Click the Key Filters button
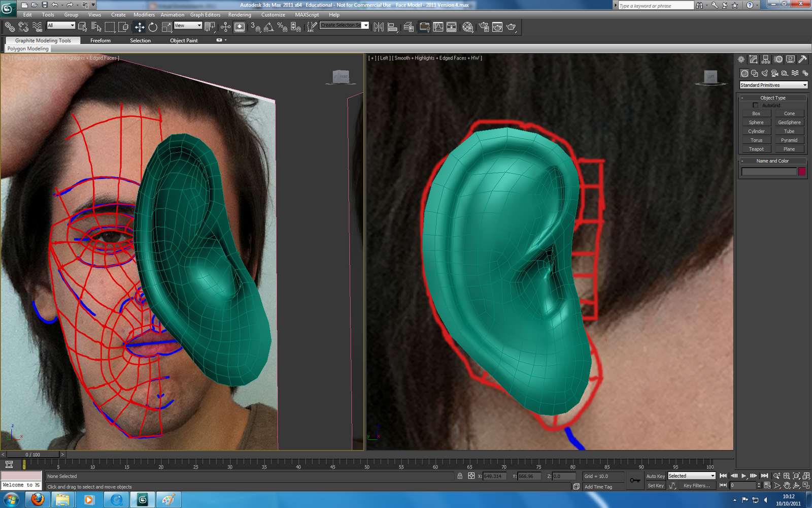Screen dimensions: 812x508 point(697,486)
